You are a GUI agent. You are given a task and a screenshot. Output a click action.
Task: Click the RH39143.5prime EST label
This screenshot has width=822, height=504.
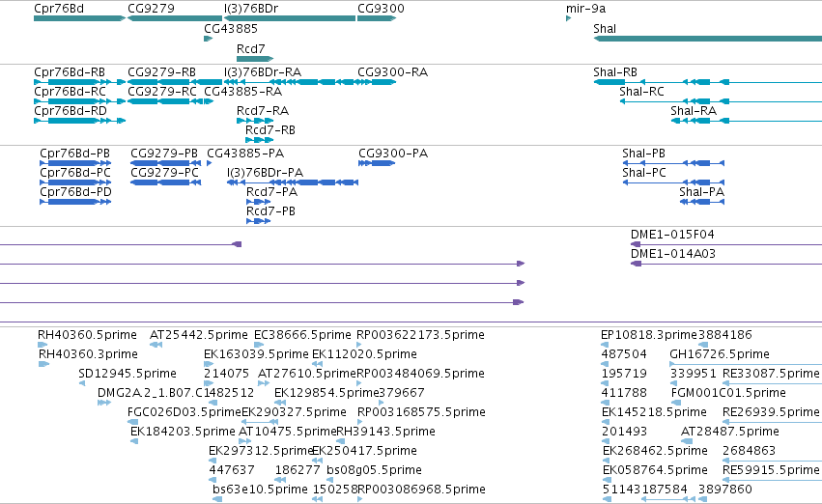pyautogui.click(x=385, y=432)
